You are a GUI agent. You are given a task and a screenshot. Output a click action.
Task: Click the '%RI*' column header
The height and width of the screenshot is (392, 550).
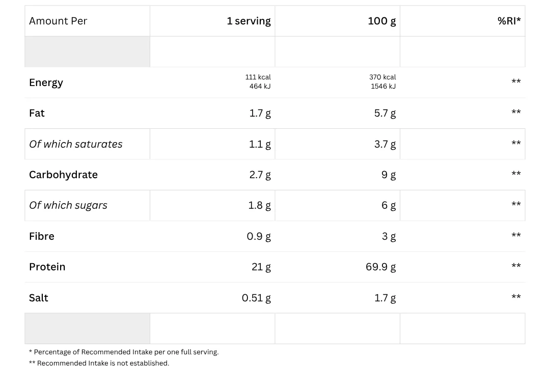509,21
